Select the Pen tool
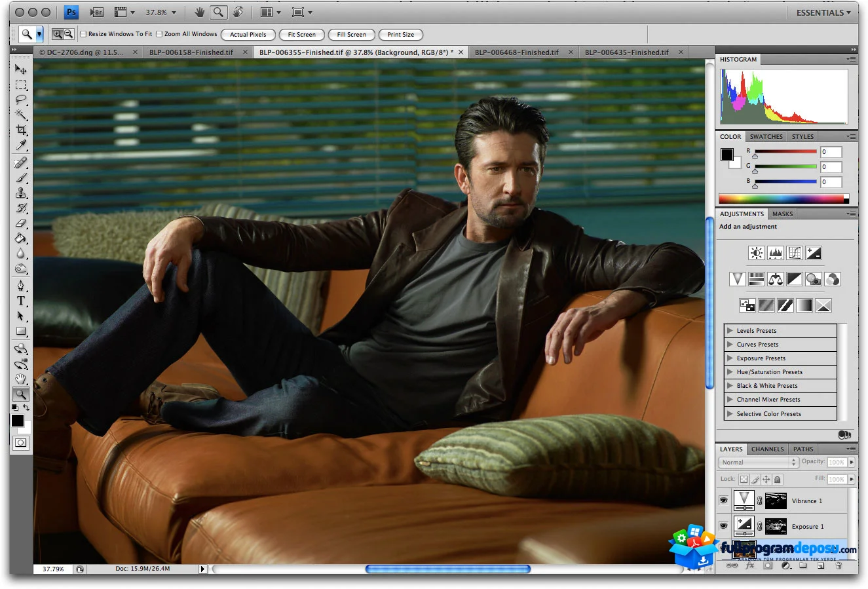Screen dimensions: 868x589 click(x=21, y=286)
